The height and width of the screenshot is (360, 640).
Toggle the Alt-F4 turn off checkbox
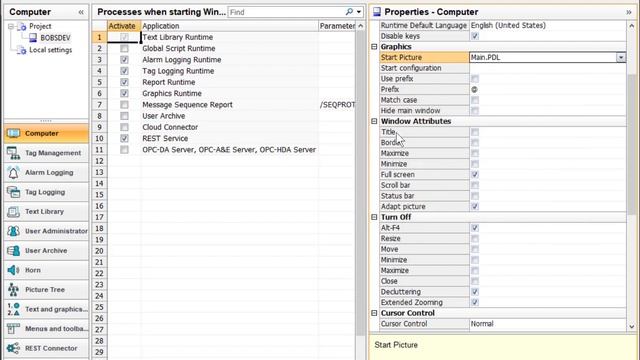[x=475, y=228]
